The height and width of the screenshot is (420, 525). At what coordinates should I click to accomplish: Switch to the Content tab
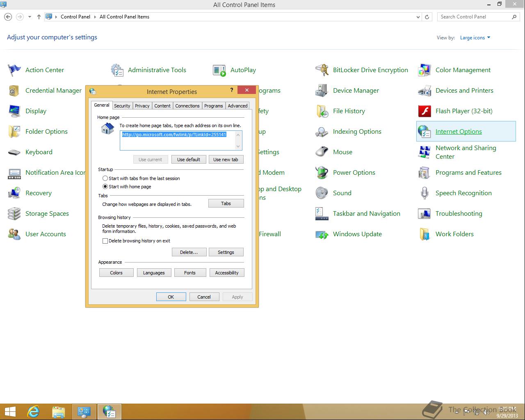click(x=162, y=106)
